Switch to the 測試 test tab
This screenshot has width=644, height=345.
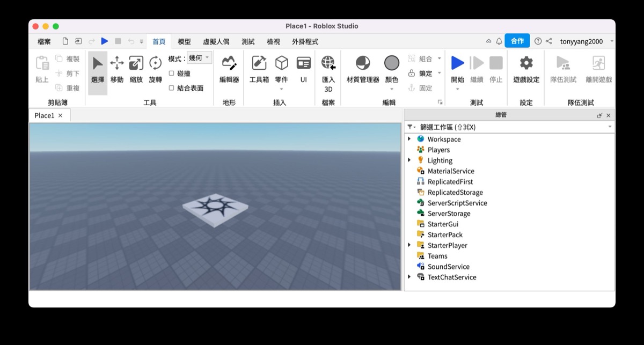pos(248,41)
